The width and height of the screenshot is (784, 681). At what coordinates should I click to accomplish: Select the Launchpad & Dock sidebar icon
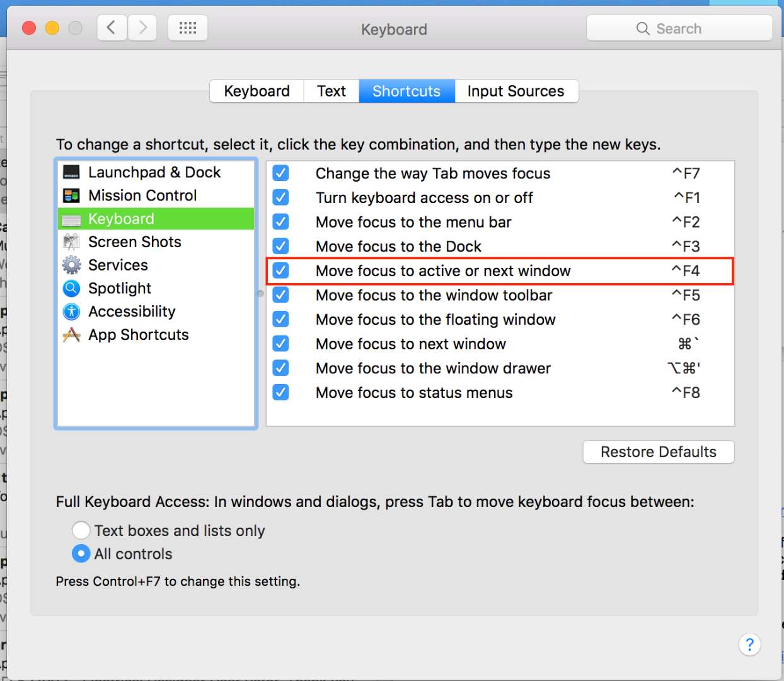coord(71,172)
